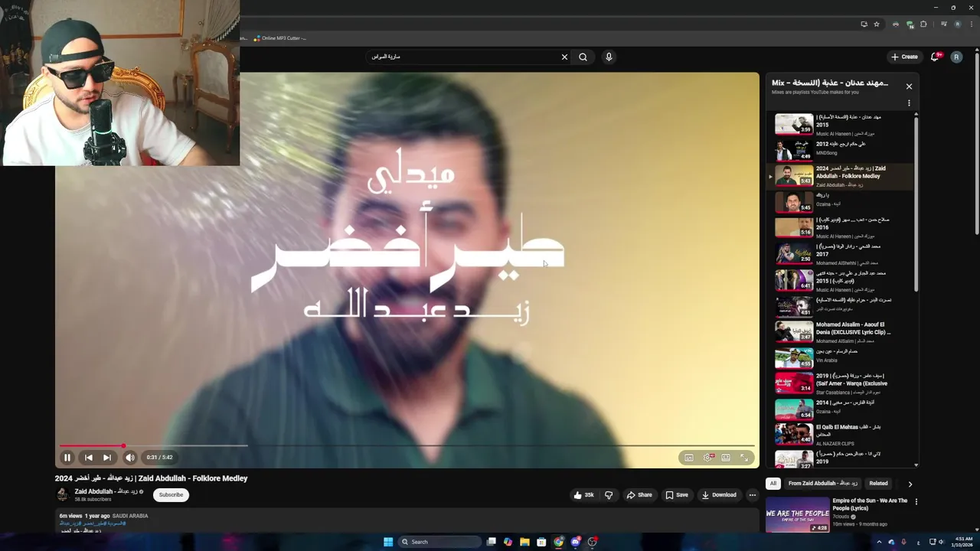Viewport: 980px width, 551px height.
Task: Clear the YouTube search box text
Action: click(x=564, y=57)
